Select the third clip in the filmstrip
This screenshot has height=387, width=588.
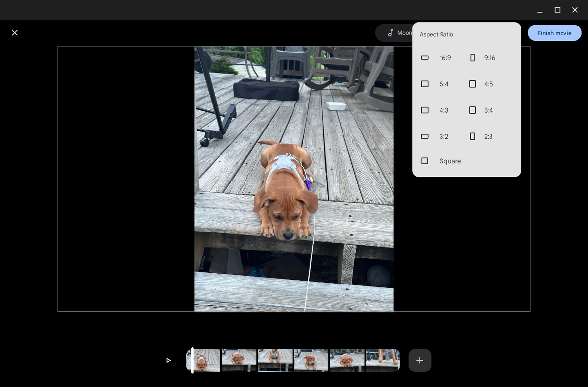(x=275, y=360)
